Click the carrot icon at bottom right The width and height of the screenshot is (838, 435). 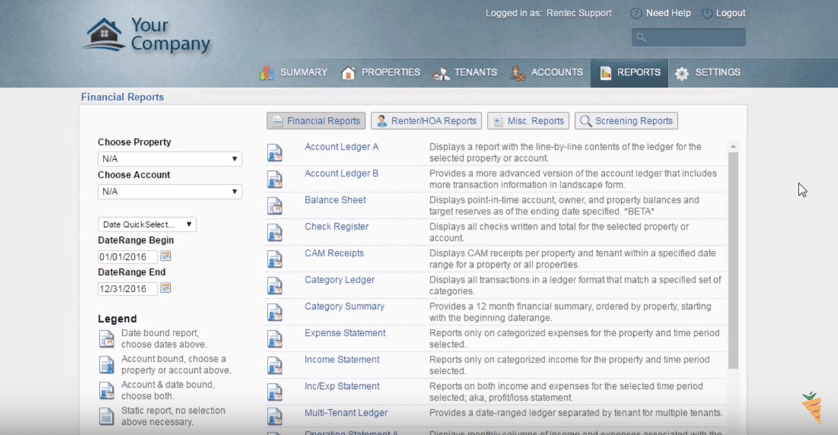(x=812, y=407)
